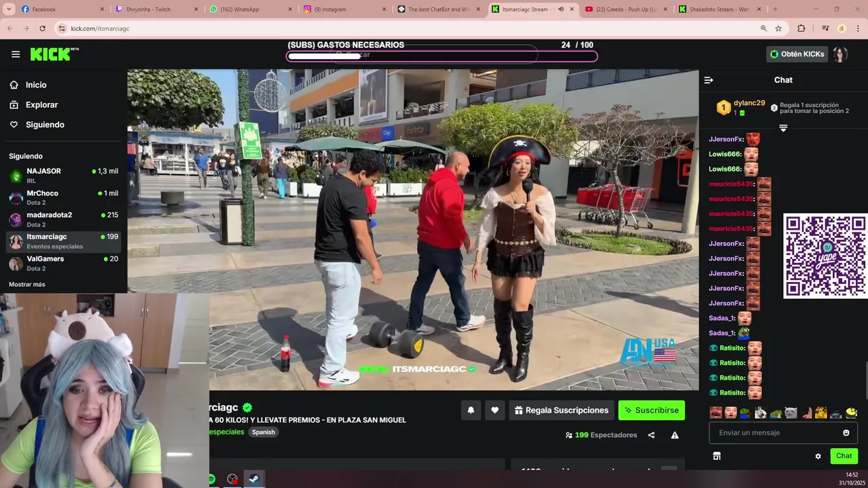Viewport: 868px width, 488px height.
Task: Follow channel with the heart icon
Action: pos(495,410)
